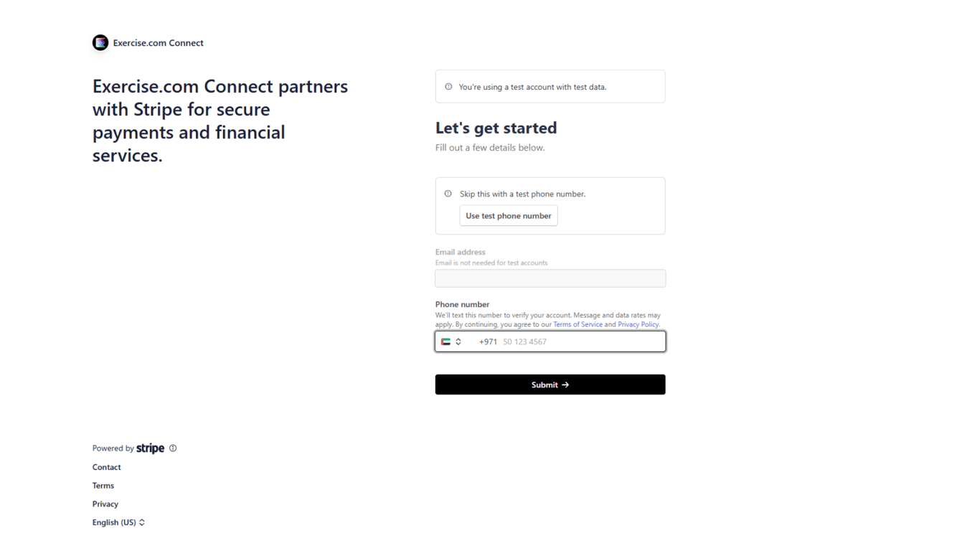Viewport: 980px width, 551px height.
Task: Visit the Contact link in the footer
Action: (106, 467)
